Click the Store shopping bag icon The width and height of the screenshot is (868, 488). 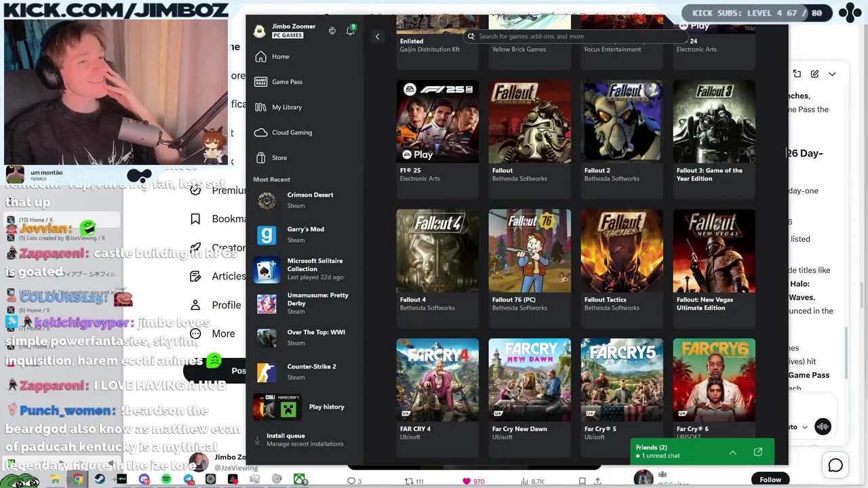tap(260, 158)
